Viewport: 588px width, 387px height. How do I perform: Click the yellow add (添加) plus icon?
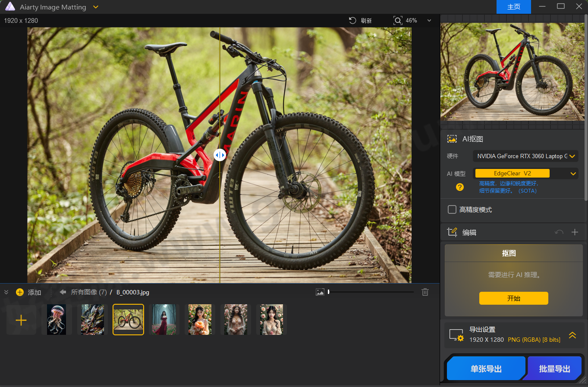[x=20, y=292]
